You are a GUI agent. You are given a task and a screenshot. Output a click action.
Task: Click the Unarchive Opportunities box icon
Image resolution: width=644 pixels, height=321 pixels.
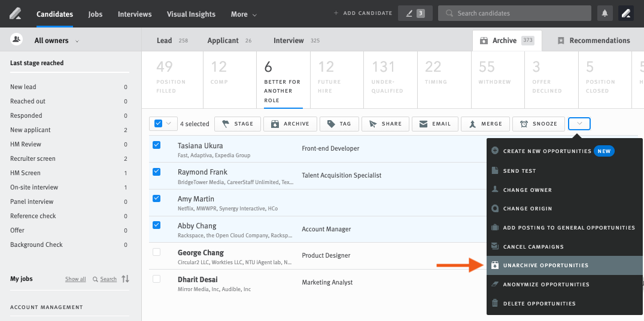pyautogui.click(x=495, y=265)
